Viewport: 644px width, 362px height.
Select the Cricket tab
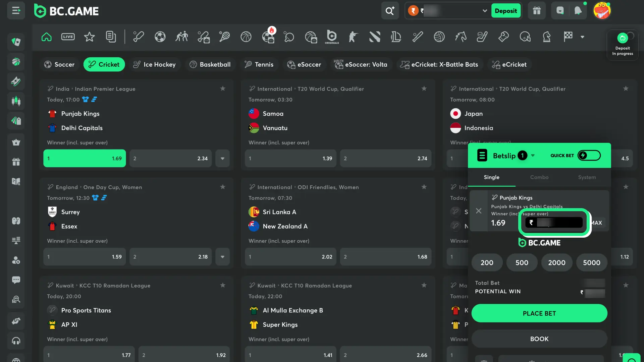pos(104,64)
